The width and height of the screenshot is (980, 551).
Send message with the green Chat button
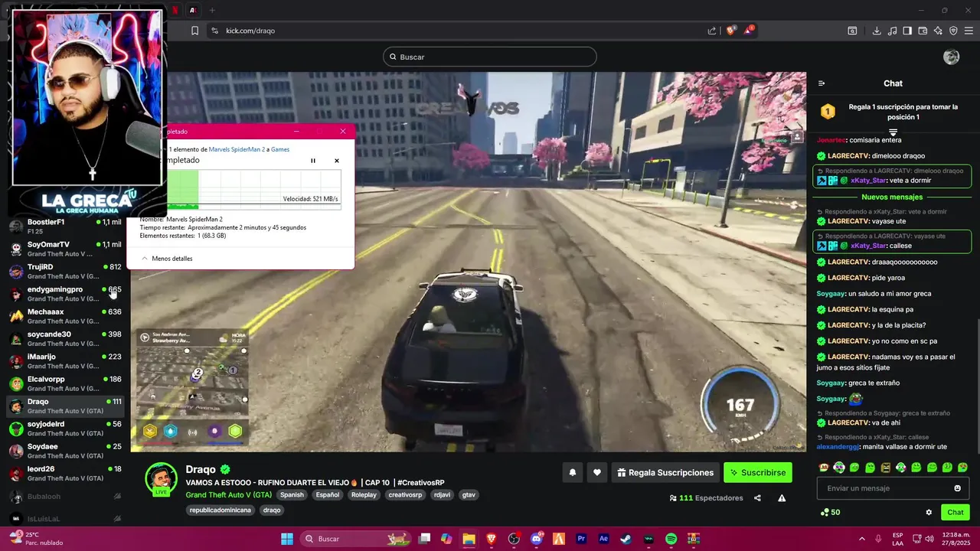pos(955,513)
